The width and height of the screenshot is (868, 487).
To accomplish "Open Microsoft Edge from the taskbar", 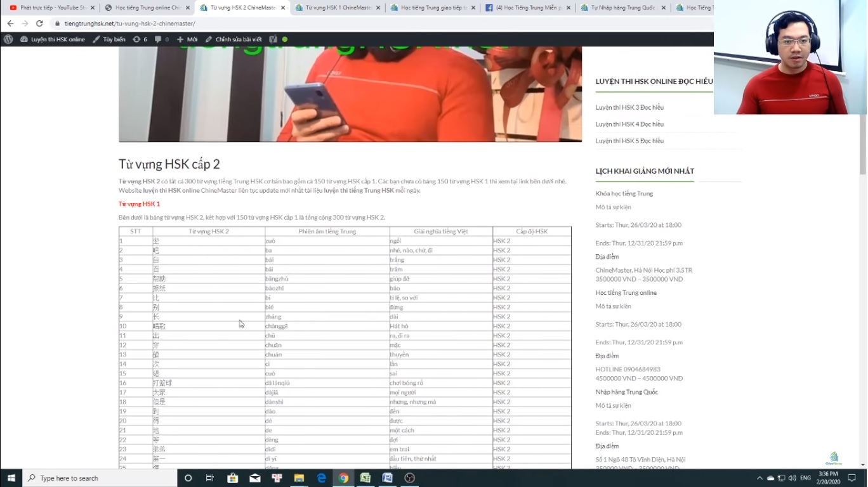I will 321,478.
